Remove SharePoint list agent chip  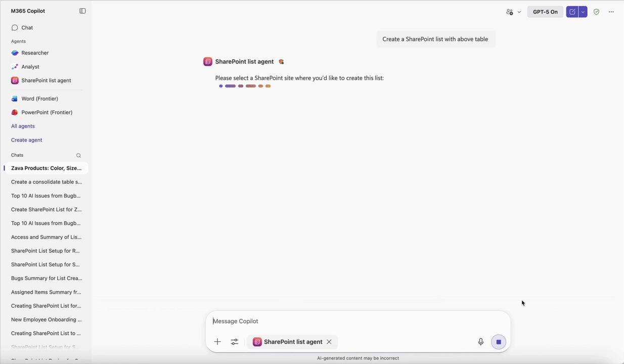coord(329,342)
